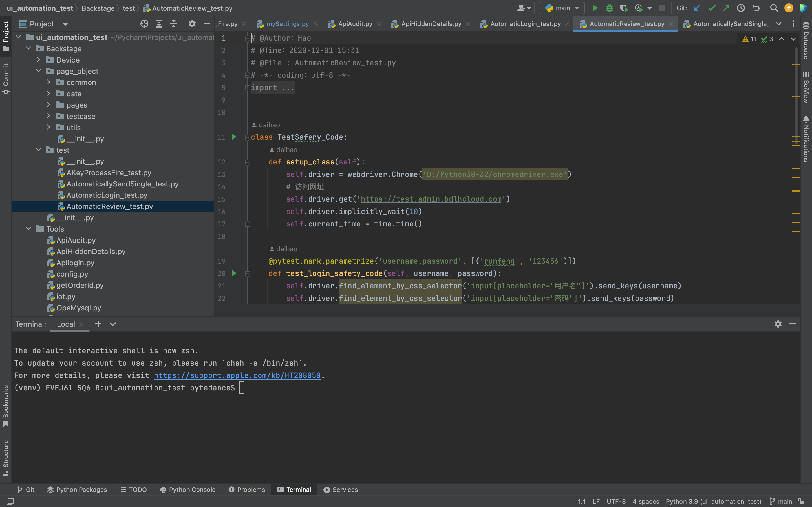
Task: Click the Git commit icon in toolbar
Action: [711, 8]
